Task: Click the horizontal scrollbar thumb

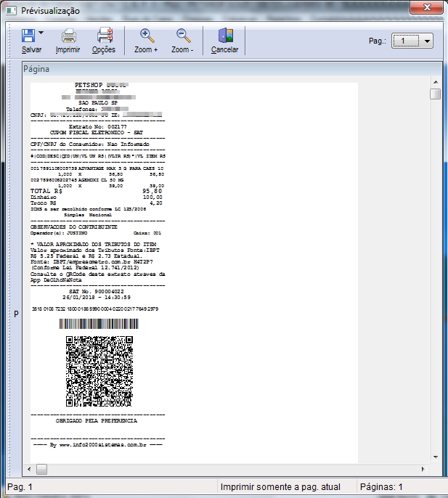Action: click(41, 469)
